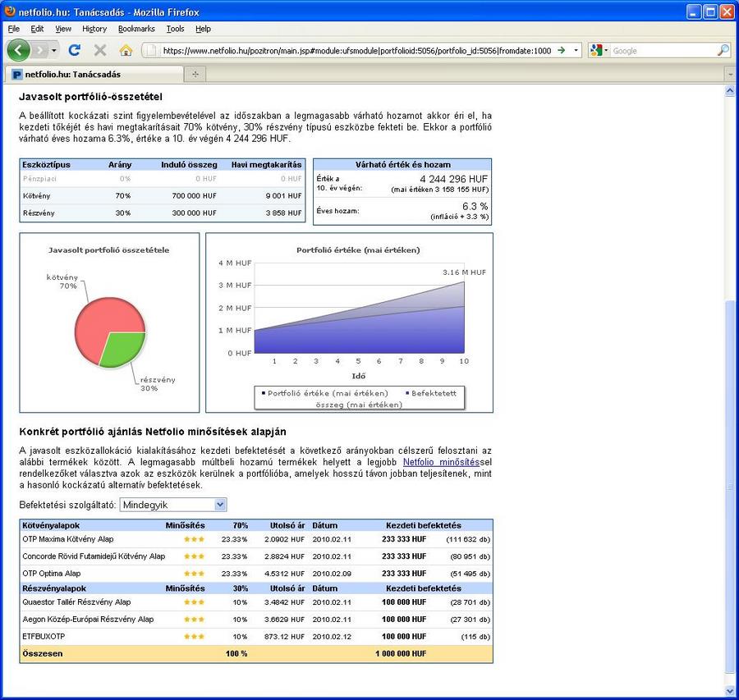
Task: Click the star rating of OTP Optima Alap
Action: (194, 574)
